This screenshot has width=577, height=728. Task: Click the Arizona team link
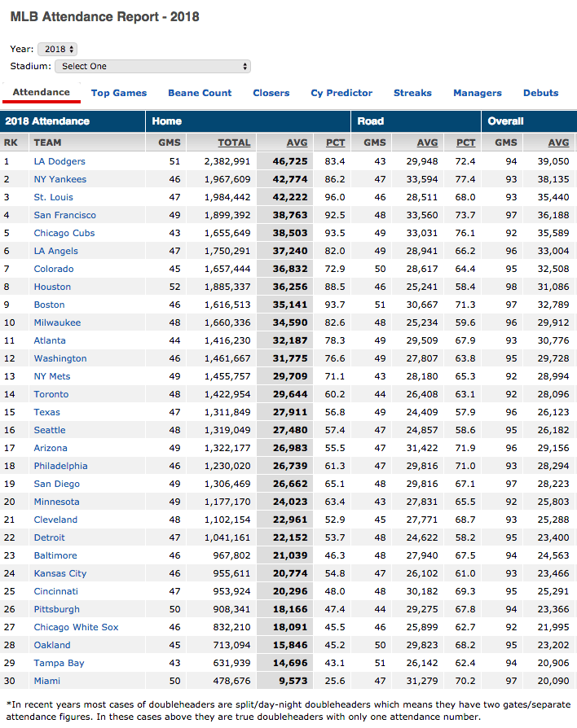[51, 448]
